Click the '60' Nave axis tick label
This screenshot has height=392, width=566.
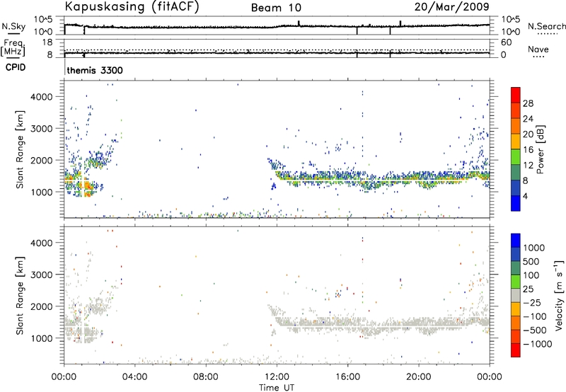click(x=506, y=42)
